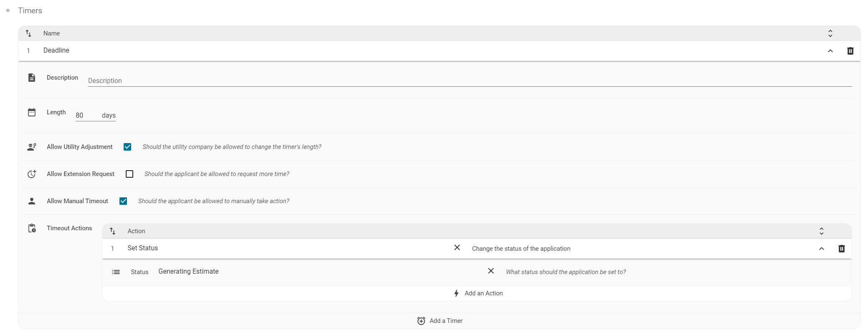868x335 pixels.
Task: Click the Length days input field
Action: click(x=86, y=116)
